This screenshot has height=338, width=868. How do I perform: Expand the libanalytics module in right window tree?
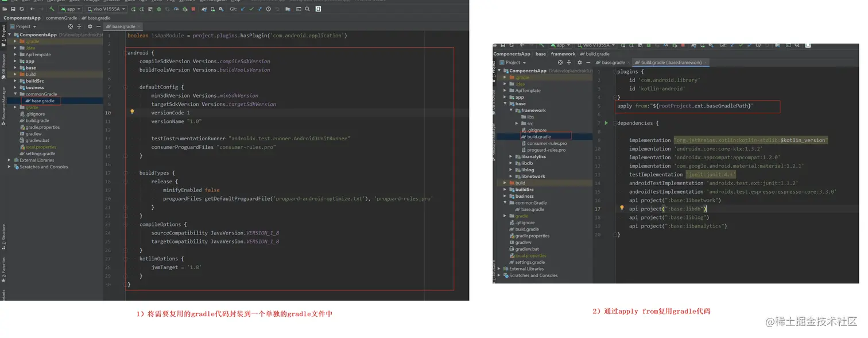point(511,156)
